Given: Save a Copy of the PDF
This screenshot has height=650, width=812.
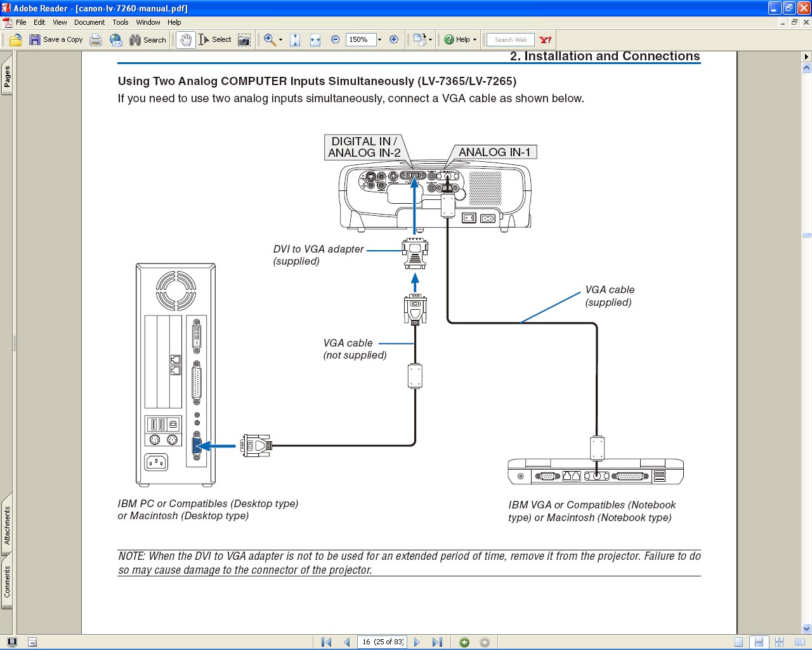Looking at the screenshot, I should click(56, 39).
